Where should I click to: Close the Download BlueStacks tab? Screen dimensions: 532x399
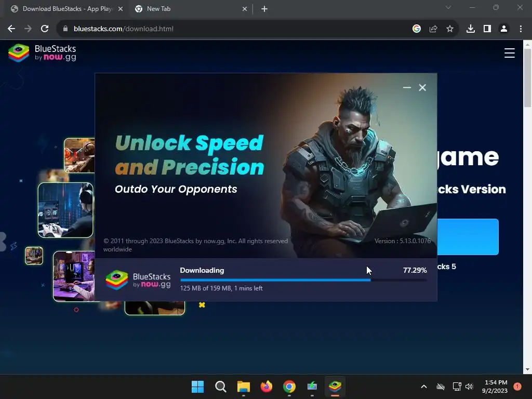[121, 9]
